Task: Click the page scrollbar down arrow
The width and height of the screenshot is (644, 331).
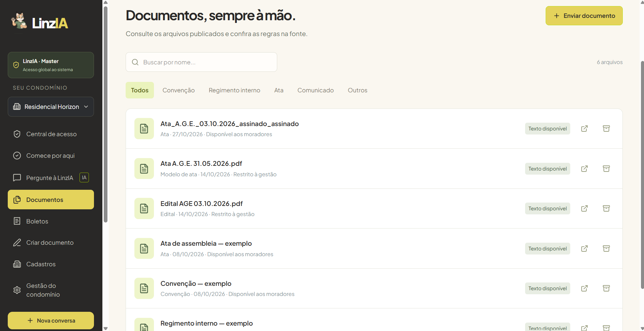Action: coord(642,328)
